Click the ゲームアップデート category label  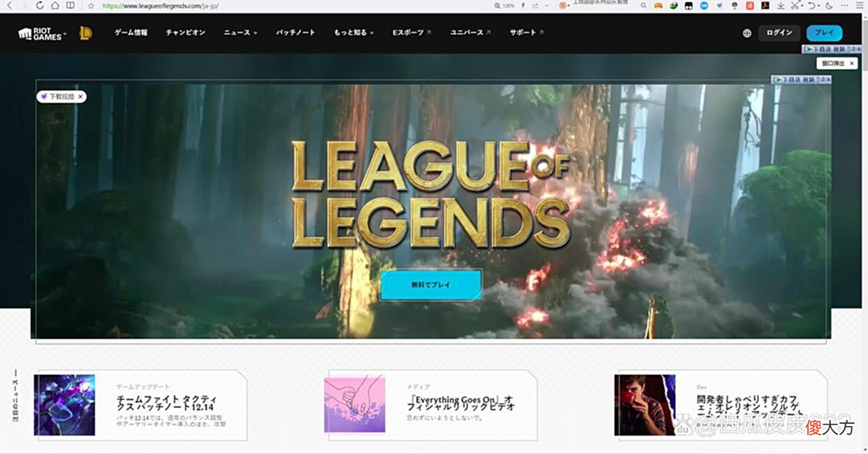pos(143,386)
